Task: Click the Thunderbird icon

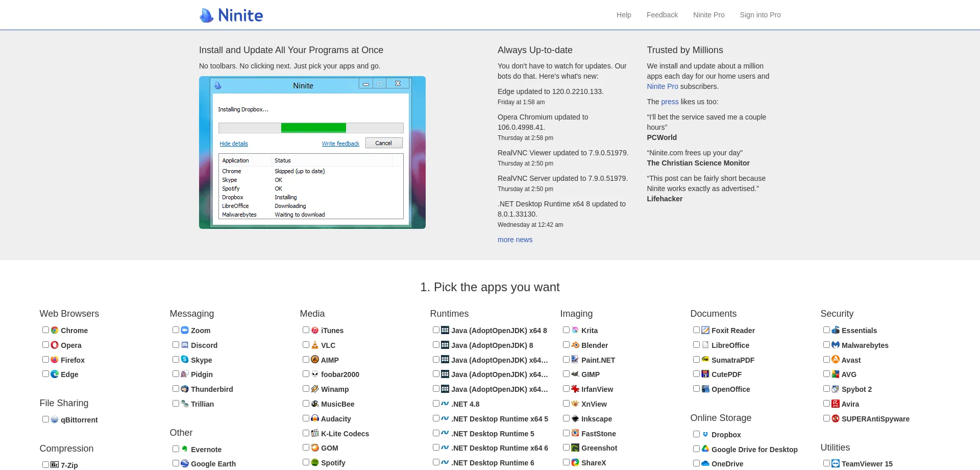Action: click(x=185, y=389)
